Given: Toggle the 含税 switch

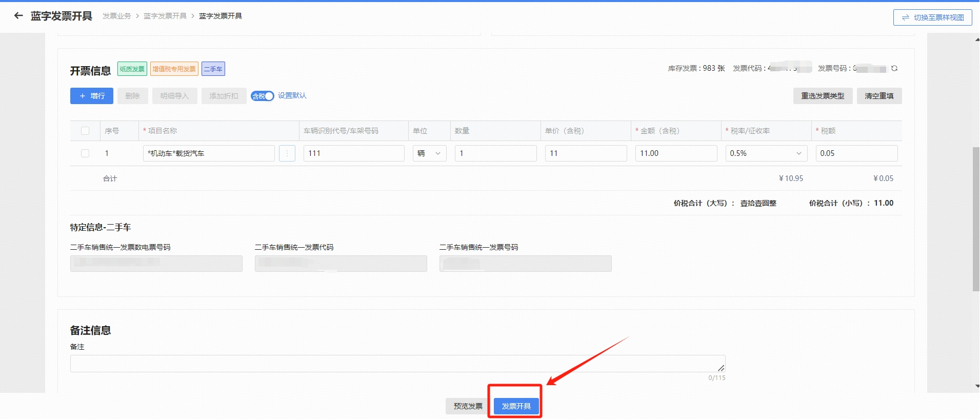Looking at the screenshot, I should [262, 96].
